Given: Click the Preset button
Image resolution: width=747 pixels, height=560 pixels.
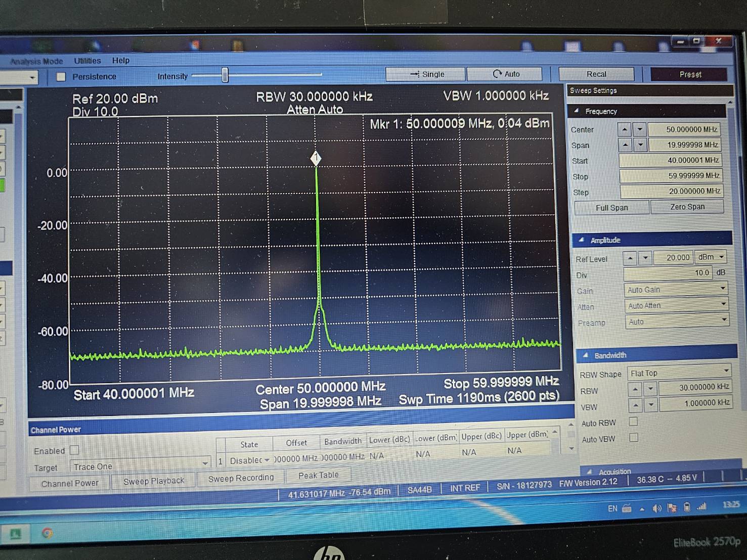Looking at the screenshot, I should tap(690, 74).
